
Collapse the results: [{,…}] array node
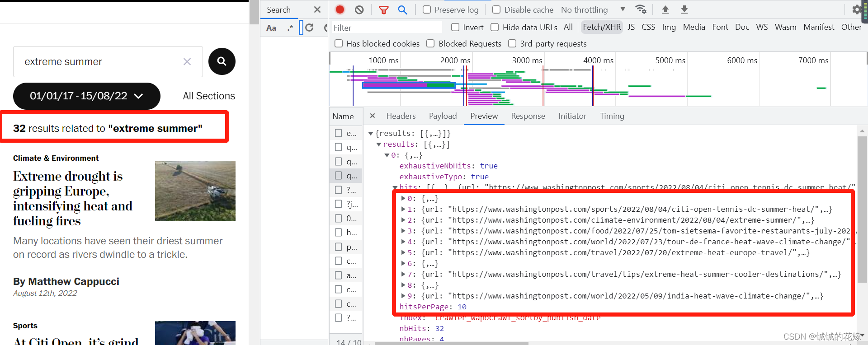click(379, 144)
